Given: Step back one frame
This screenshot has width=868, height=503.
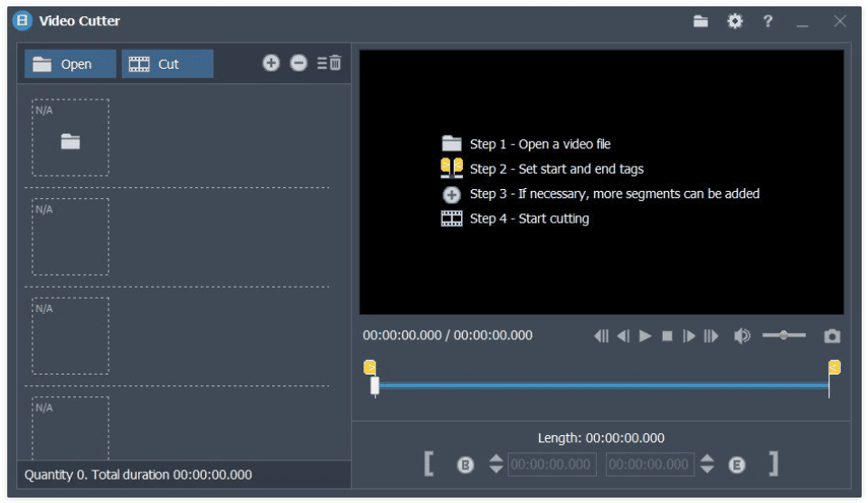Looking at the screenshot, I should point(623,337).
